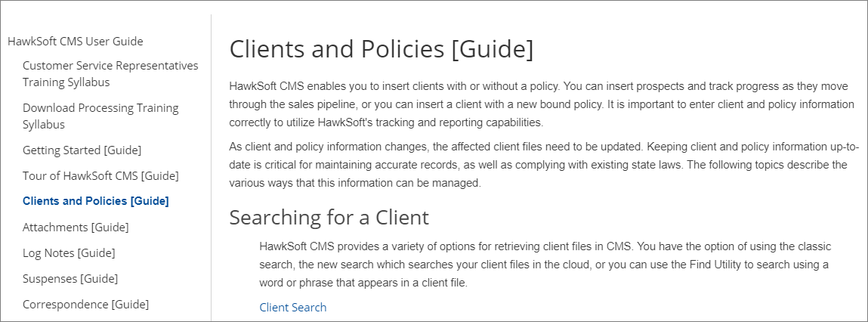868x322 pixels.
Task: Click the vertical divider beside the sidebar
Action: [211, 167]
